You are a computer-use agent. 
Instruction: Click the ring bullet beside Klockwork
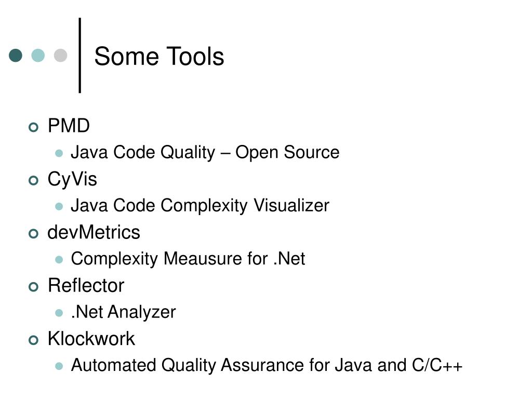pos(34,340)
